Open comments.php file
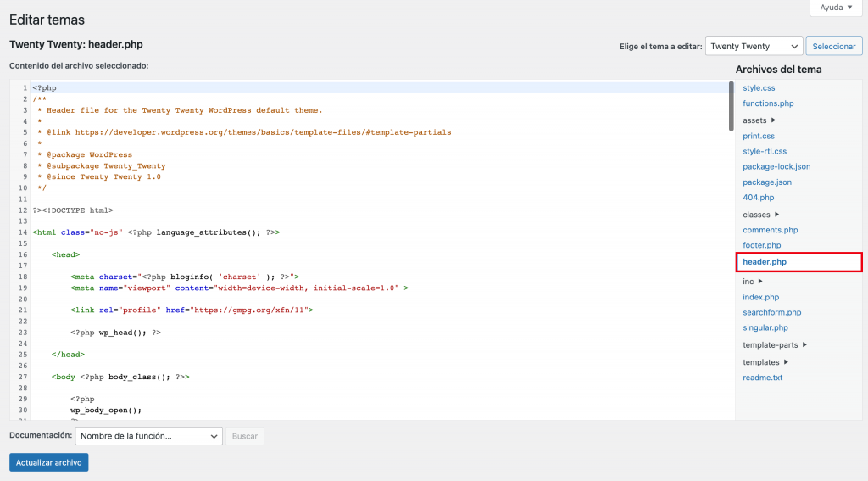This screenshot has height=481, width=868. coord(770,230)
